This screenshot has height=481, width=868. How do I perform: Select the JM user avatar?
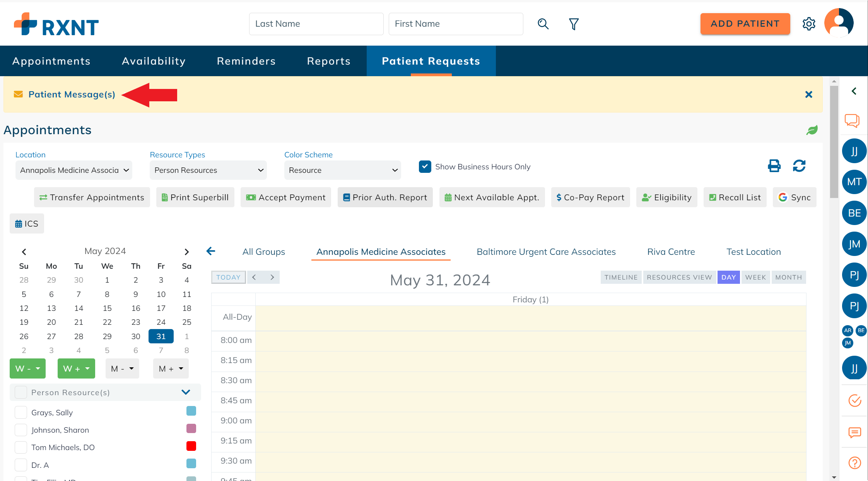click(854, 244)
